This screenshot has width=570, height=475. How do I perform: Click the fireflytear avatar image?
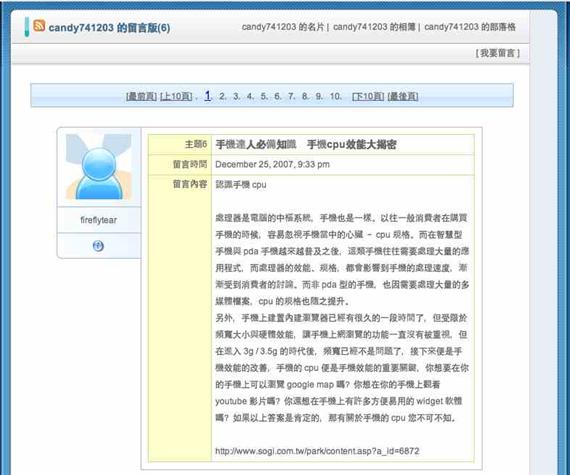coord(99,167)
